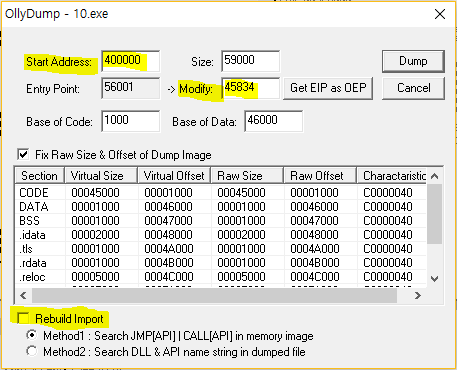This screenshot has height=370, width=457.
Task: Click the Cancel button
Action: (x=413, y=88)
